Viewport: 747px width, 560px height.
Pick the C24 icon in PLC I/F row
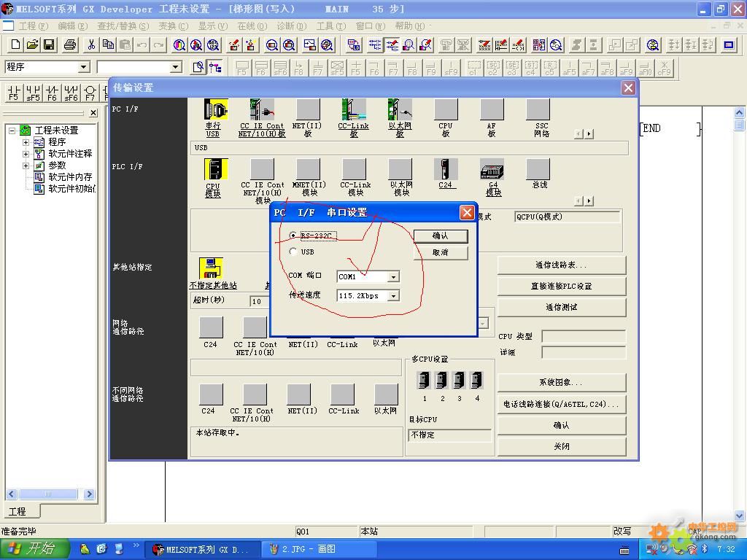click(446, 169)
